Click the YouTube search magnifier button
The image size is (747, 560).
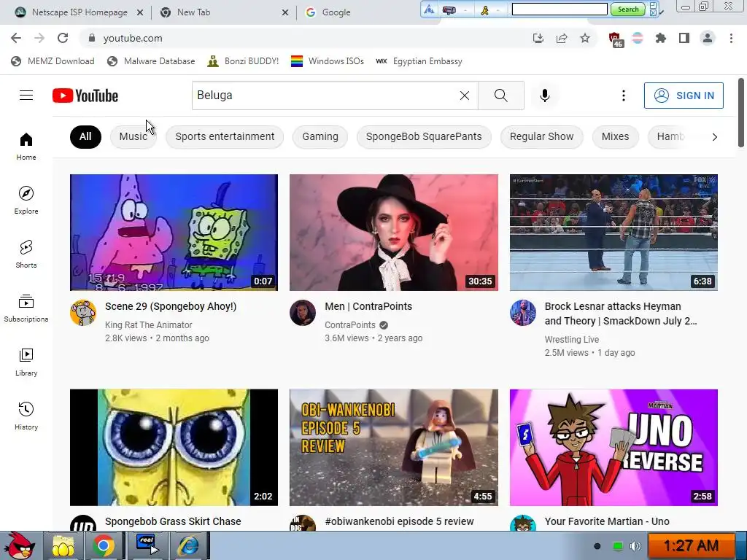[500, 96]
